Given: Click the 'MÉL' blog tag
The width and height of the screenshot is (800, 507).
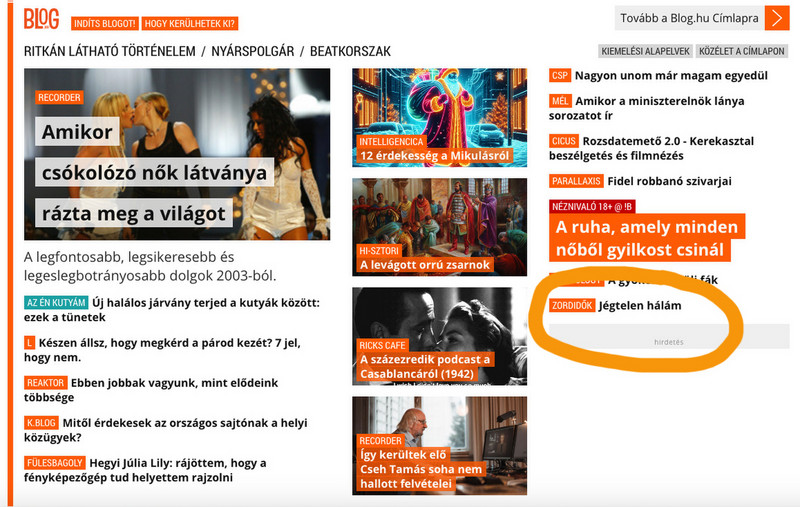Looking at the screenshot, I should (560, 101).
